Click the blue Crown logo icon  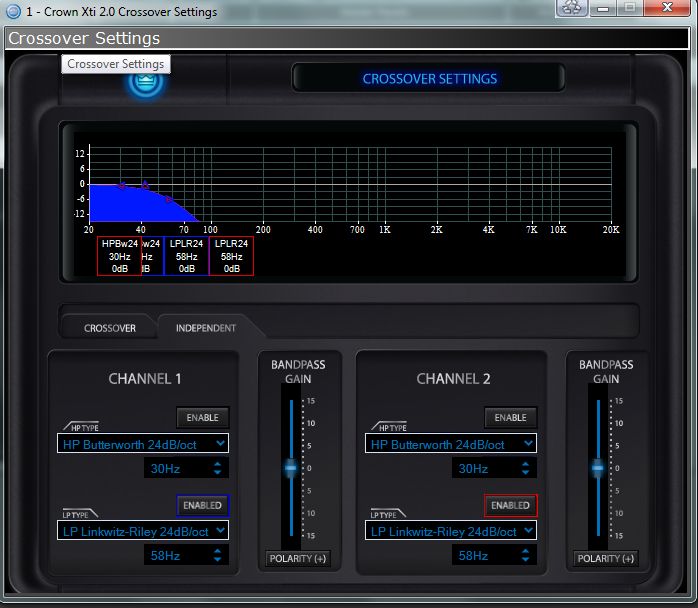pos(146,82)
